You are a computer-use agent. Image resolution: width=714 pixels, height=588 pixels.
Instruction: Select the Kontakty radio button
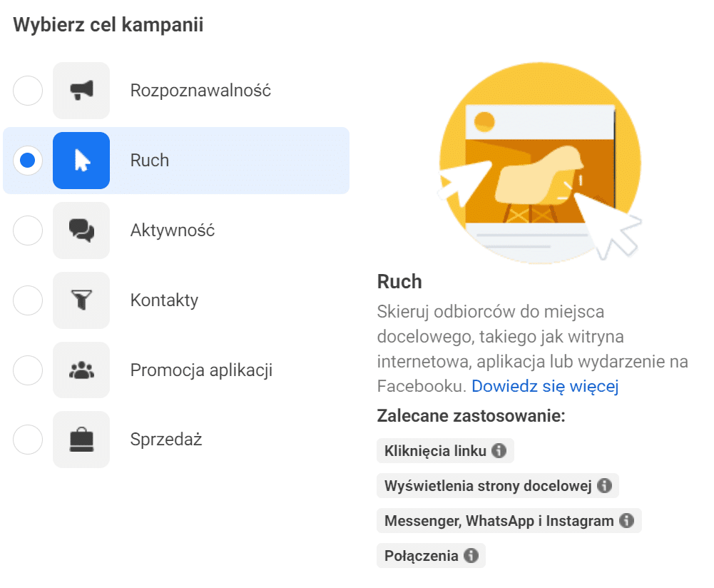point(27,300)
